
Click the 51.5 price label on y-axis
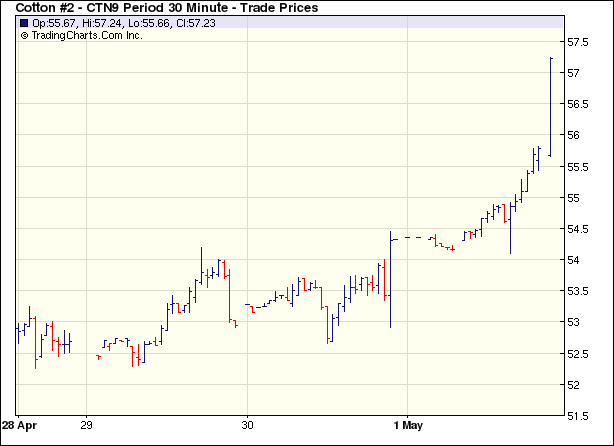tap(579, 415)
